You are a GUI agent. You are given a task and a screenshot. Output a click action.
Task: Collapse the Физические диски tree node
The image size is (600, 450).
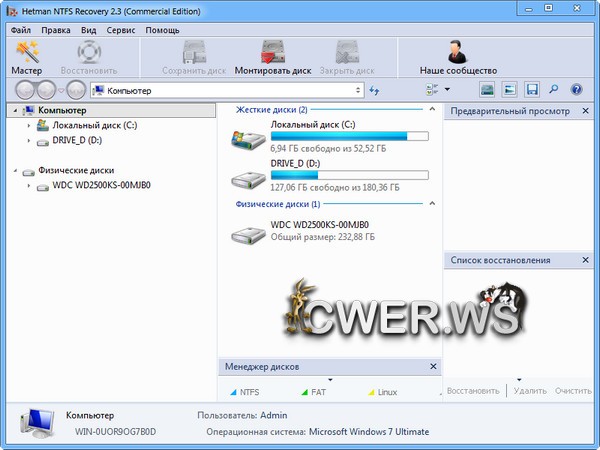[16, 171]
